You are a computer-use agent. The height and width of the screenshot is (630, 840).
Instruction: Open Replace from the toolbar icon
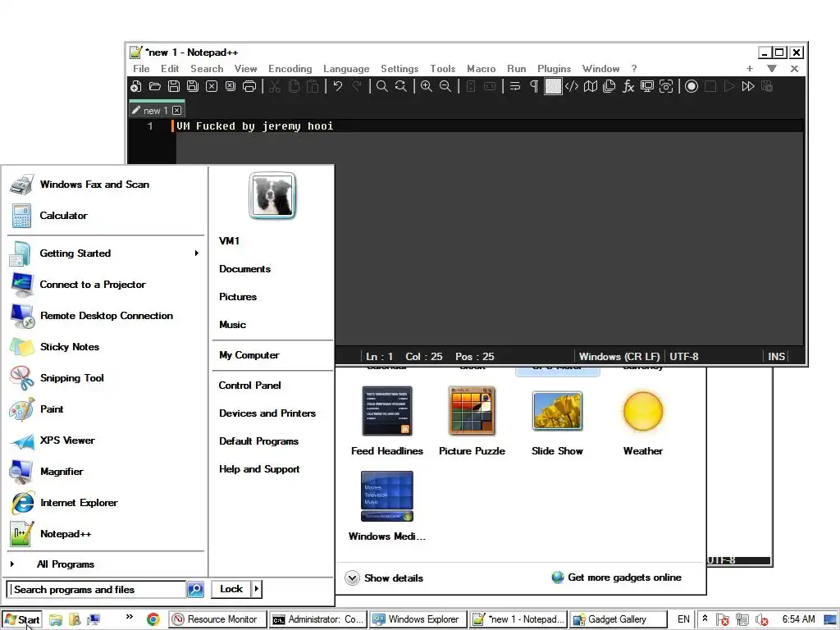click(400, 86)
